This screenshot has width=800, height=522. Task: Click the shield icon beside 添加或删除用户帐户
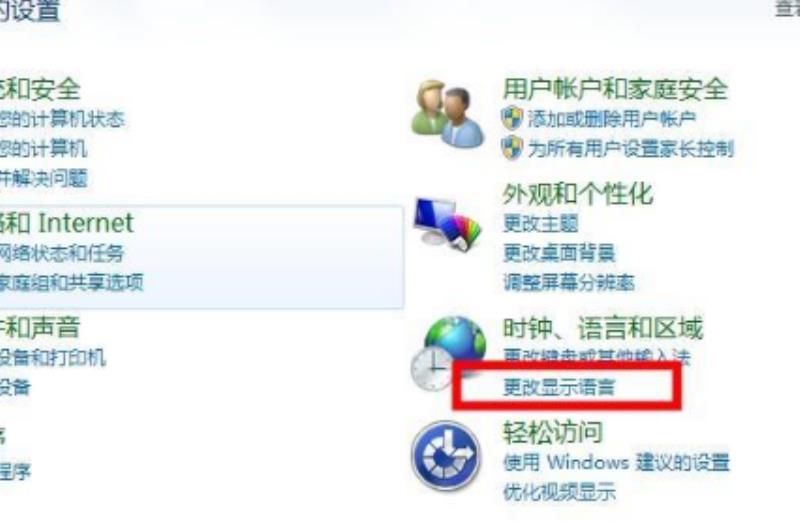(x=512, y=118)
